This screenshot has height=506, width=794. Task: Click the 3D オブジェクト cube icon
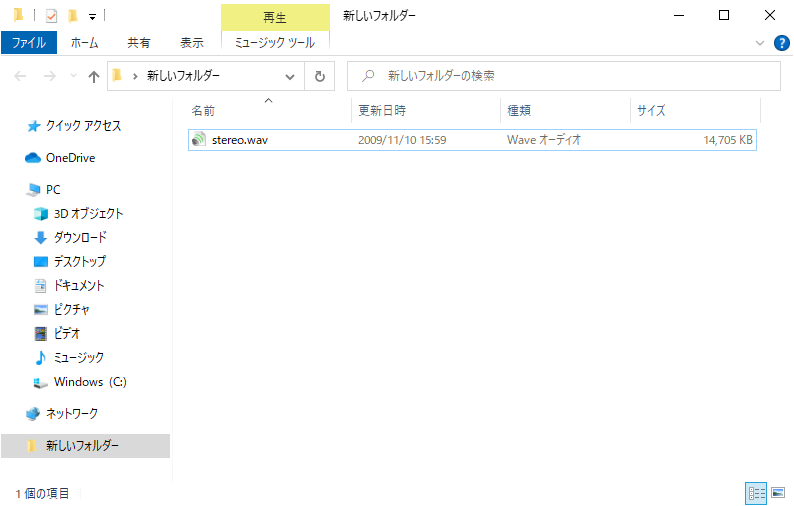41,214
